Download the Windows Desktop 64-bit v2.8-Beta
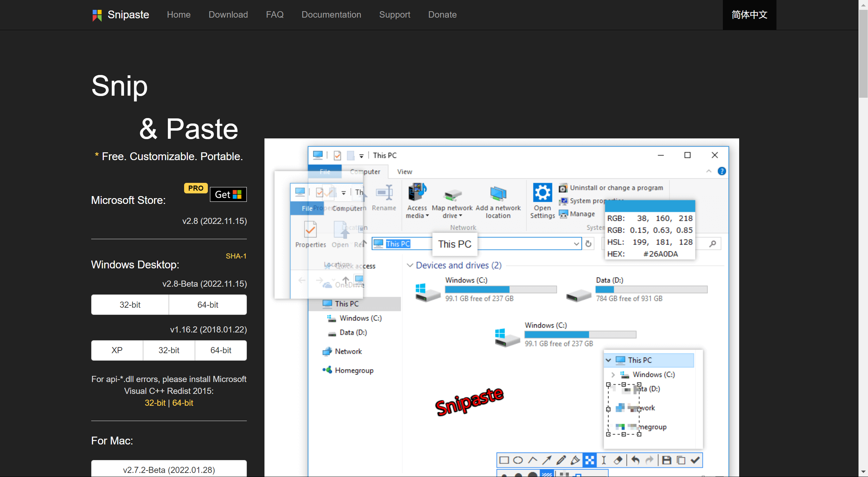This screenshot has height=477, width=868. tap(208, 305)
